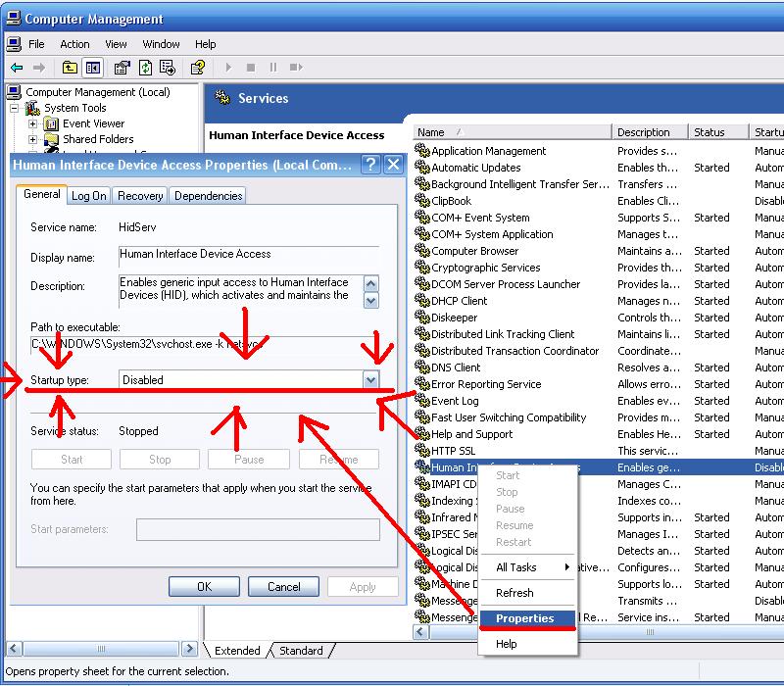This screenshot has width=784, height=686.
Task: Switch to the Log On tab
Action: [x=89, y=195]
